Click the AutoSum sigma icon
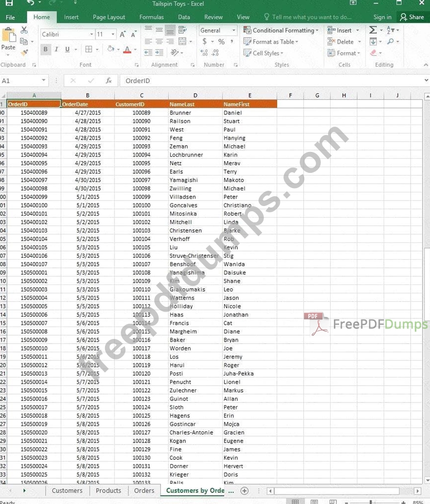This screenshot has width=430, height=504. [373, 30]
